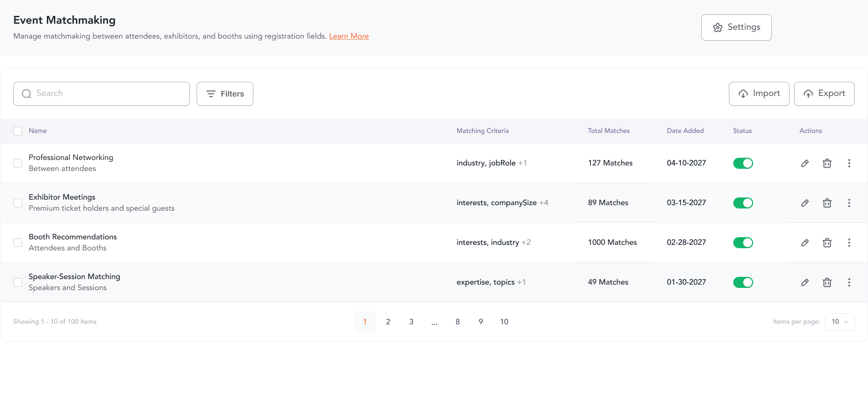Expand pagination ellipsis for more pages

[x=435, y=322]
